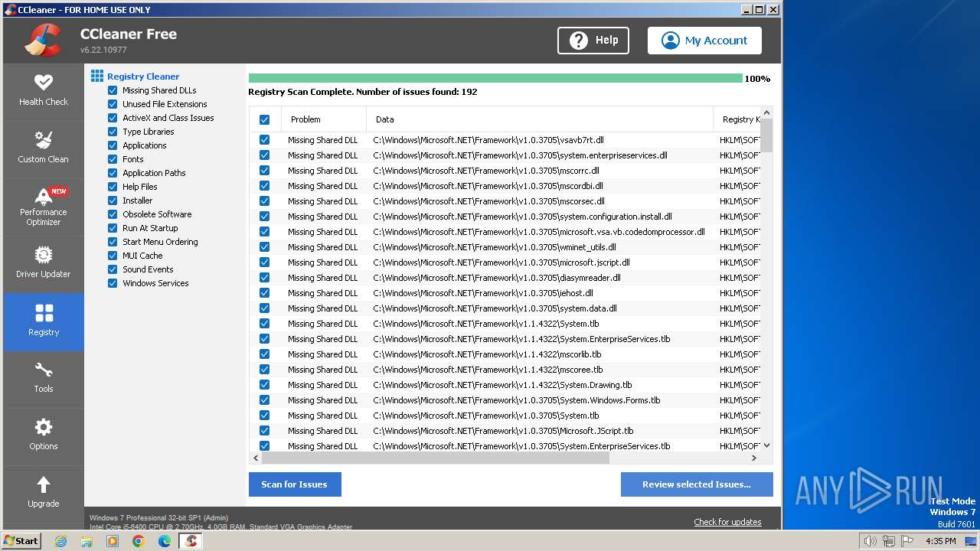Image resolution: width=980 pixels, height=551 pixels.
Task: Click Check for updates link
Action: (727, 522)
